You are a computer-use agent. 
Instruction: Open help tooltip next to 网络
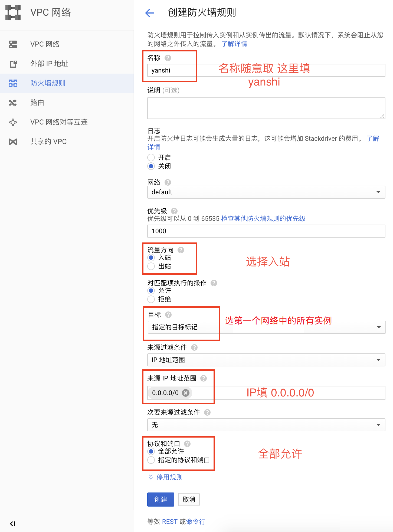coord(168,182)
